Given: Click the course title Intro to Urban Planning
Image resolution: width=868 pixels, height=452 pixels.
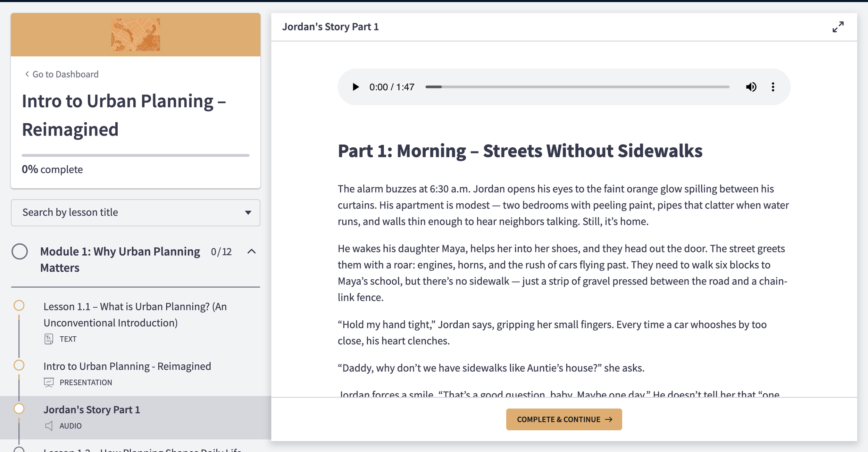Looking at the screenshot, I should pyautogui.click(x=124, y=115).
